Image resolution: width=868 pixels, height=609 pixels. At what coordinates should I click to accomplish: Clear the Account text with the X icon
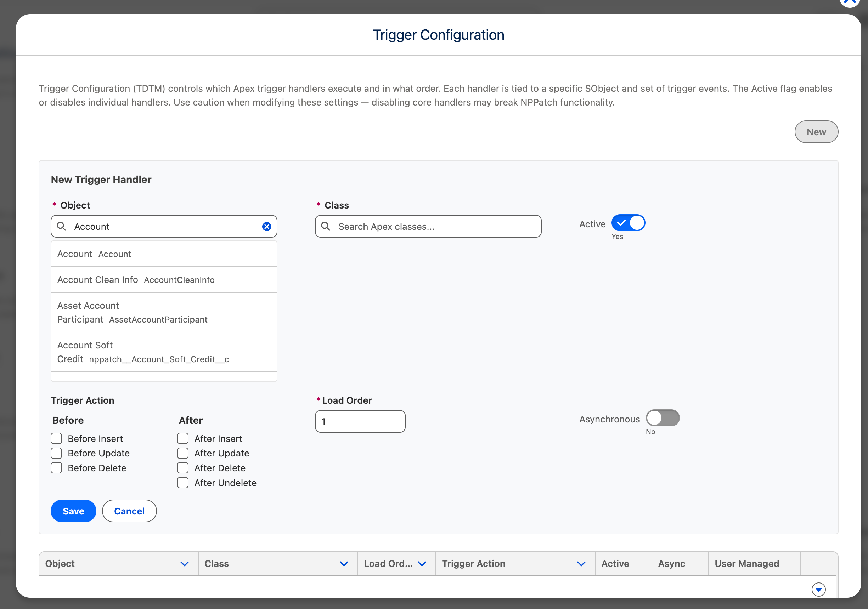(x=267, y=226)
